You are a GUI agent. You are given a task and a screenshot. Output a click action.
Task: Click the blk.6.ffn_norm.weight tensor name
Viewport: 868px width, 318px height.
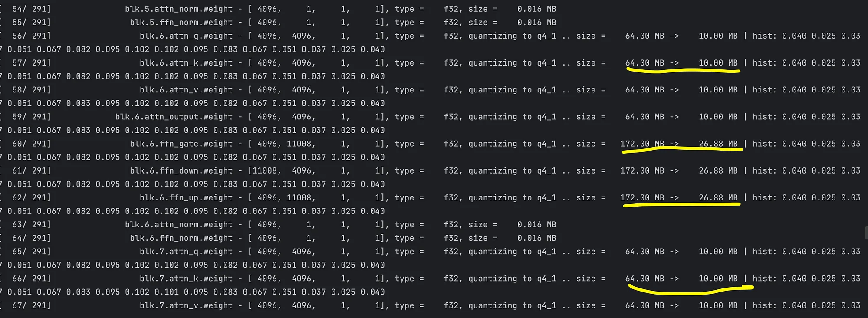[x=181, y=238]
